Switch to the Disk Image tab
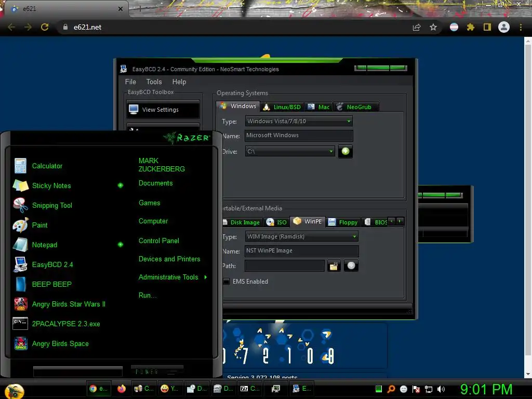Image resolution: width=532 pixels, height=399 pixels. click(242, 222)
